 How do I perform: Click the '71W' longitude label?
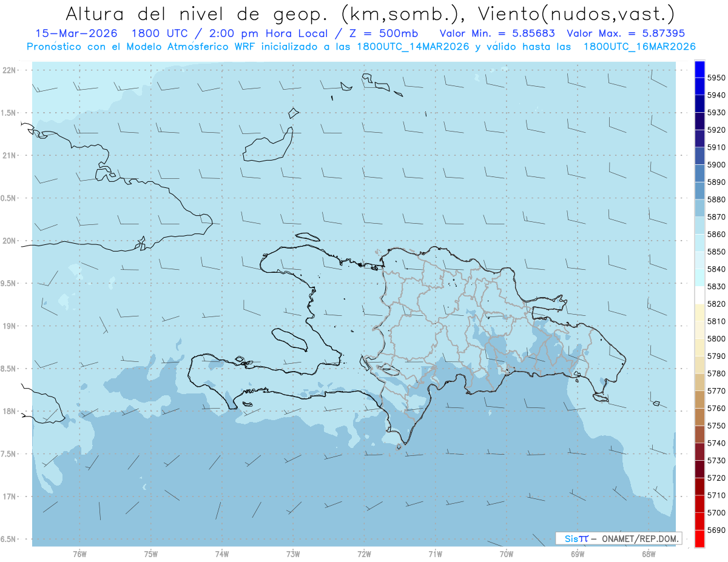click(x=435, y=554)
